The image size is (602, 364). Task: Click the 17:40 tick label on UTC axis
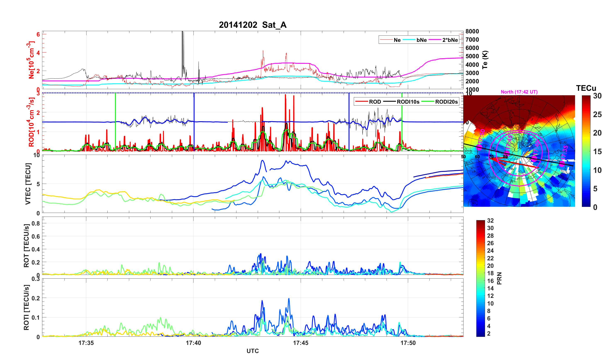193,343
